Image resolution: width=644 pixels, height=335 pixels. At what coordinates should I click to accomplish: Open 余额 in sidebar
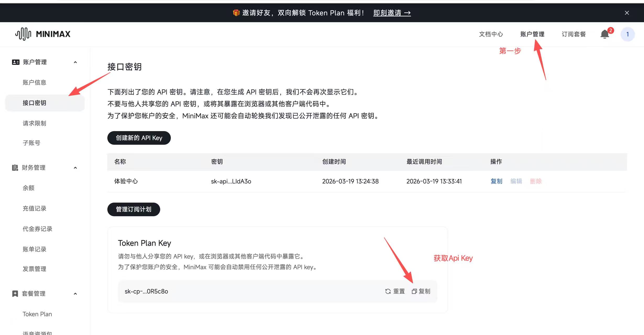coord(29,188)
